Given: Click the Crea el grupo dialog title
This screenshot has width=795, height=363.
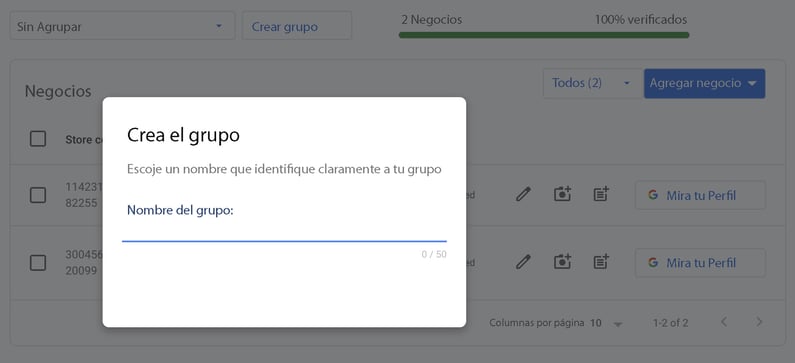Looking at the screenshot, I should [x=183, y=136].
